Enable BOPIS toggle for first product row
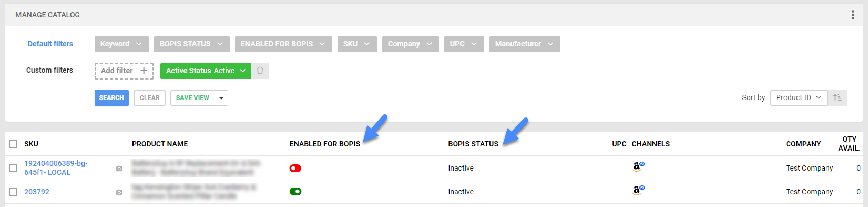Image resolution: width=868 pixels, height=207 pixels. click(295, 168)
